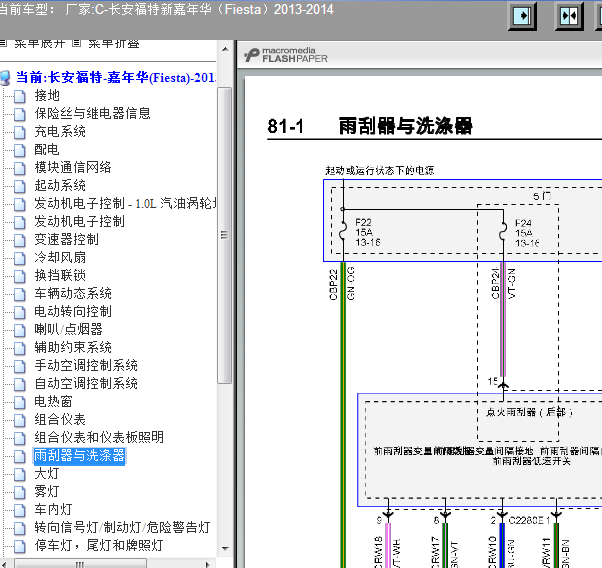This screenshot has height=568, width=602.
Task: Open 组合仪表 diagram
Action: [x=60, y=419]
